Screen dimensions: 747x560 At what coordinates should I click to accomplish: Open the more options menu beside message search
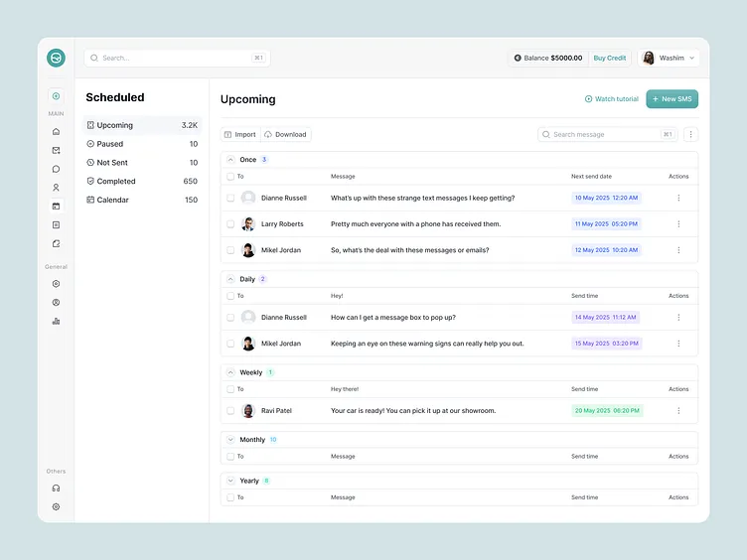tap(691, 134)
